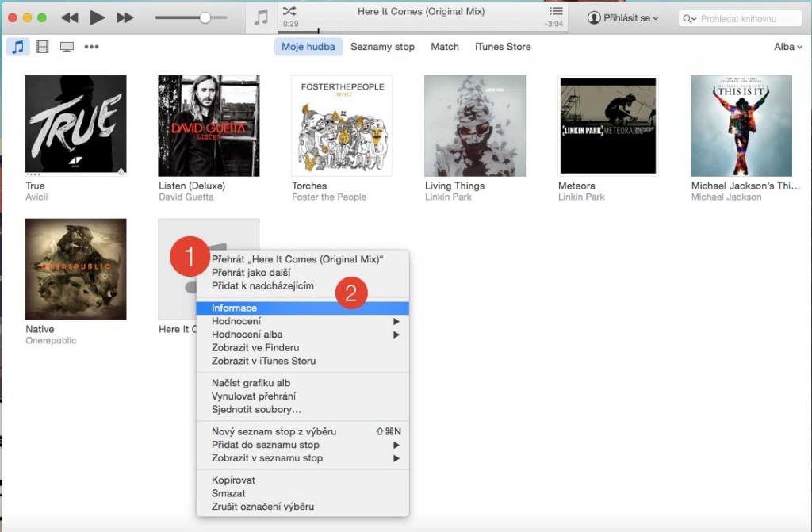Choose Přidat k nadcházejícím menu item
812x532 pixels.
click(x=302, y=286)
